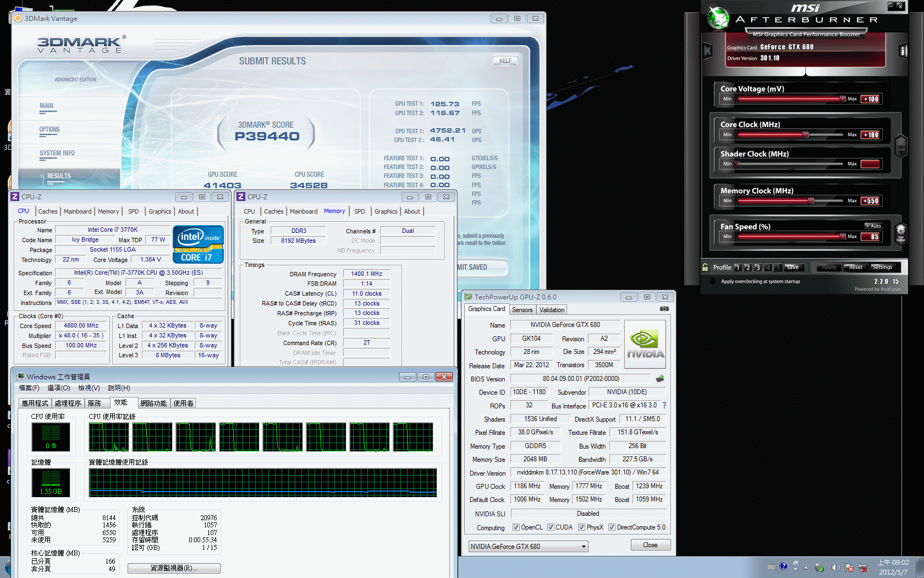The image size is (924, 578).
Task: Open the 檔案(F) menu in Task Manager
Action: click(x=29, y=388)
